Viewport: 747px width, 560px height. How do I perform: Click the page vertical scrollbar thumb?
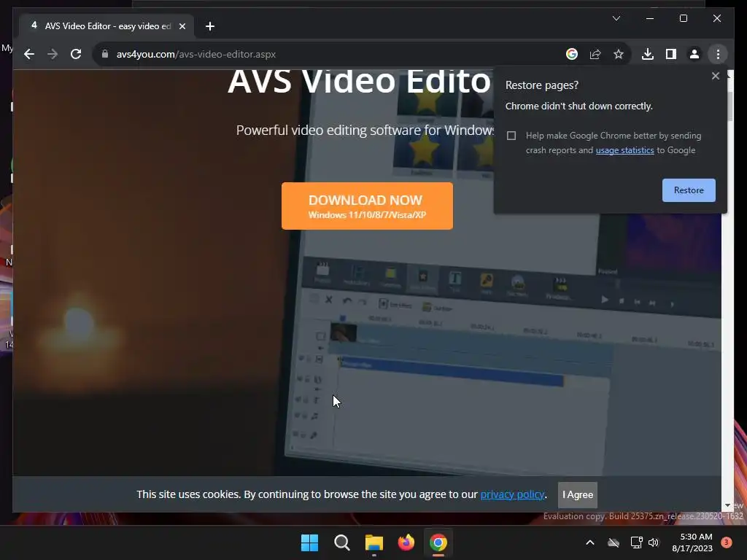729,106
